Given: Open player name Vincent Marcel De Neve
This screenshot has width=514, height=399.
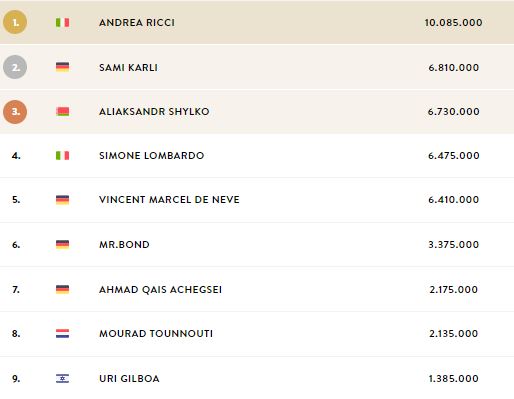Looking at the screenshot, I should (x=169, y=199).
